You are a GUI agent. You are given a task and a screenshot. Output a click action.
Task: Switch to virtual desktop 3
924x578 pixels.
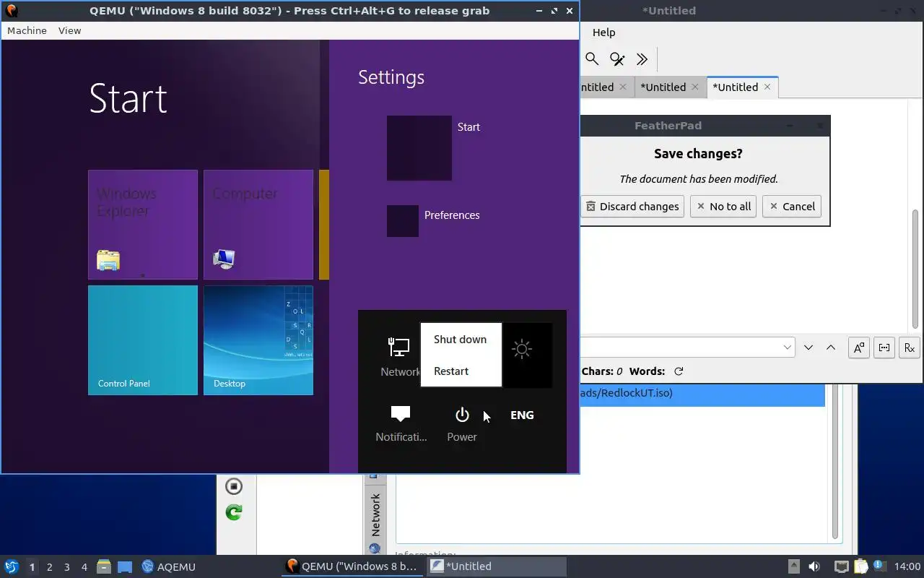pyautogui.click(x=66, y=567)
